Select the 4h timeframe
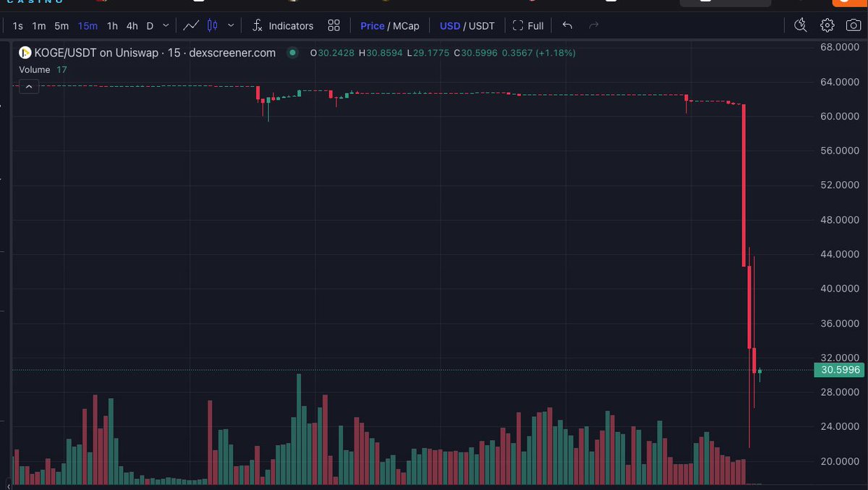Screen dimensions: 868x490 click(132, 25)
